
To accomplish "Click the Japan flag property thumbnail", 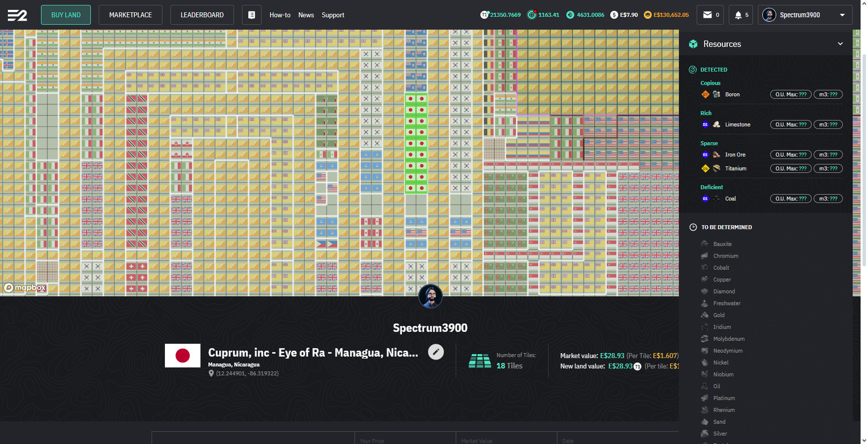I will [183, 356].
